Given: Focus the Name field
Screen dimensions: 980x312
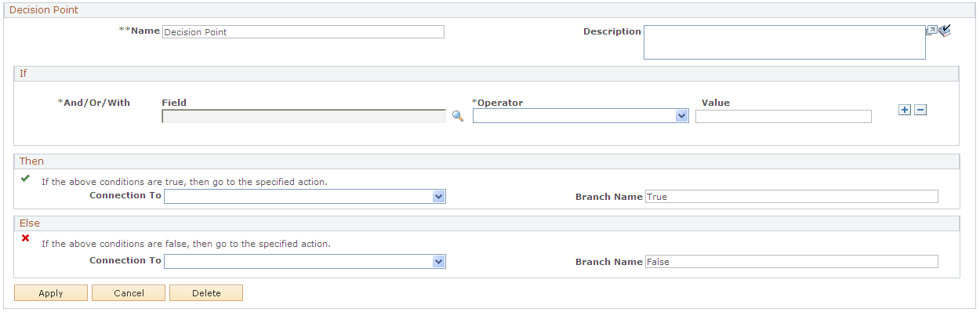Looking at the screenshot, I should point(303,32).
